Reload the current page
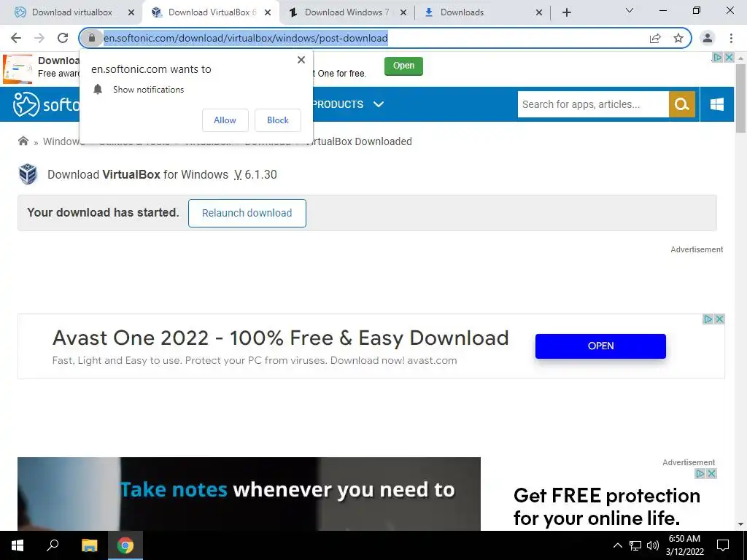 [63, 38]
